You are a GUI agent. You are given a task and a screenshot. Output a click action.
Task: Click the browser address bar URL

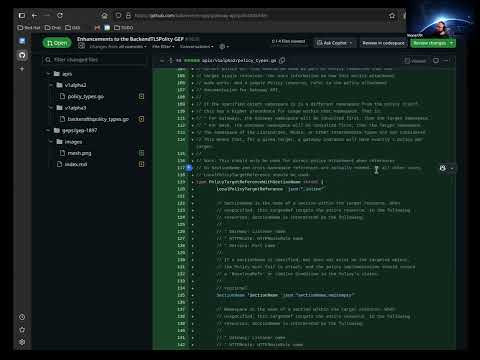(201, 16)
